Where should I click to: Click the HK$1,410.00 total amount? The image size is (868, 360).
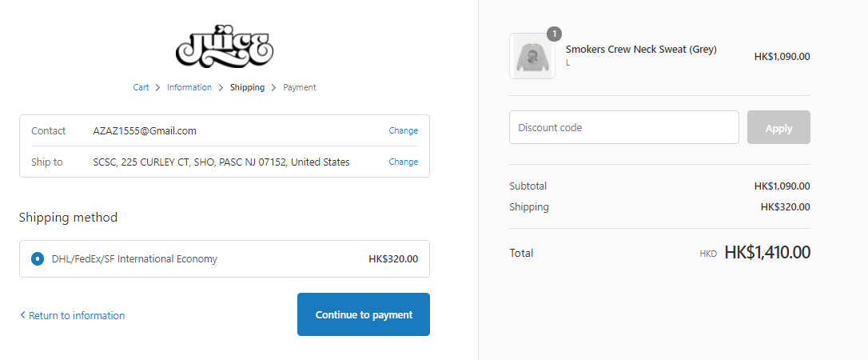(x=767, y=253)
